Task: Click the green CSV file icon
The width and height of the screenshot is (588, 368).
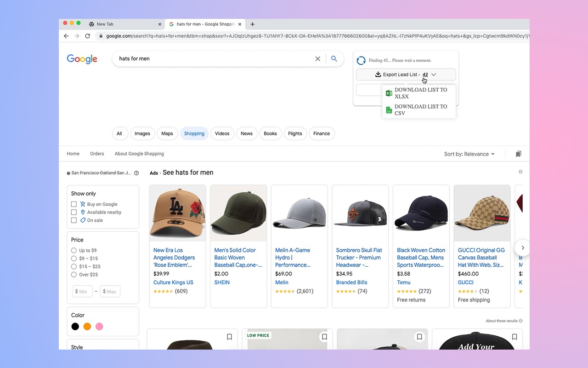Action: point(389,110)
